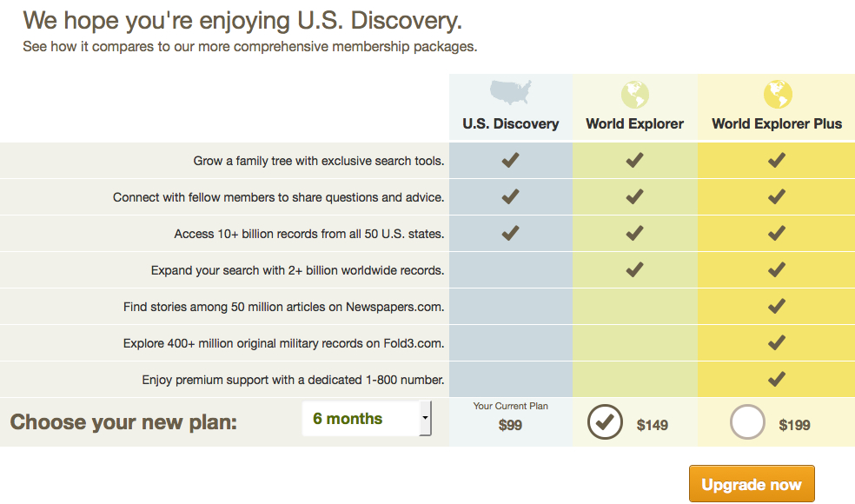Click the World Explorer Plus column heading
The width and height of the screenshot is (855, 504).
777,123
